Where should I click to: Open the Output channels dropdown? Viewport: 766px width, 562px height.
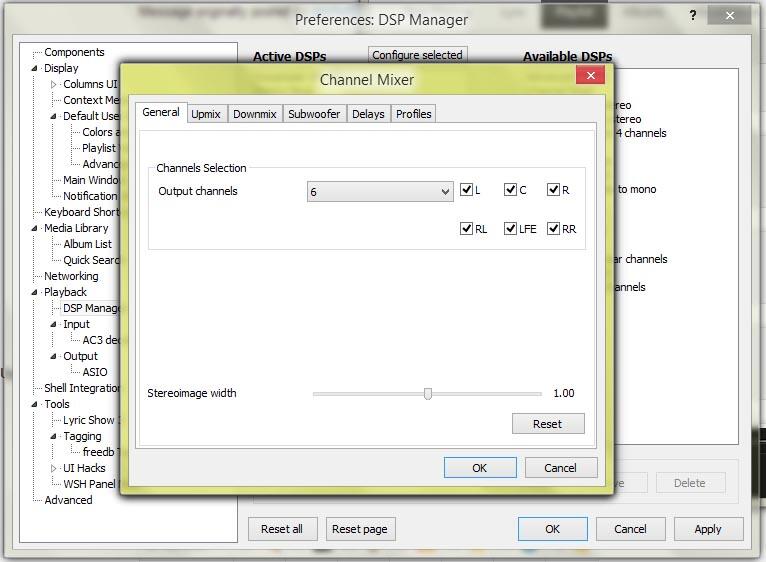pyautogui.click(x=380, y=191)
